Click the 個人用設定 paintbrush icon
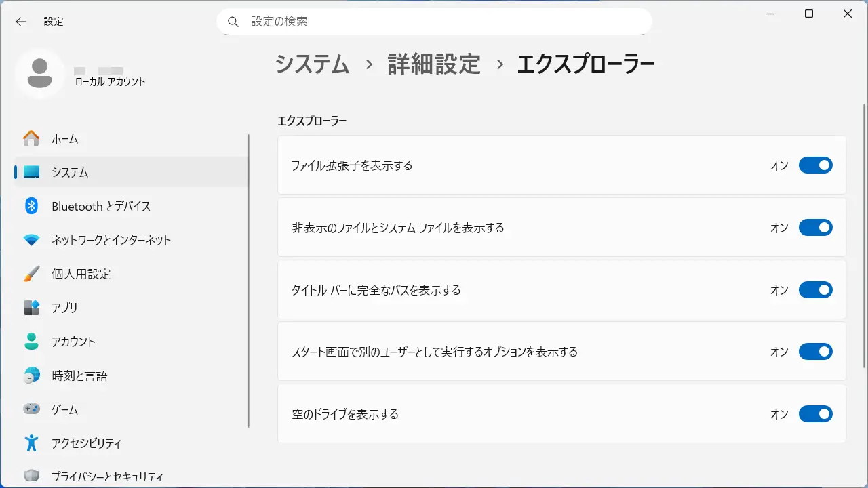This screenshot has height=488, width=868. coord(31,274)
